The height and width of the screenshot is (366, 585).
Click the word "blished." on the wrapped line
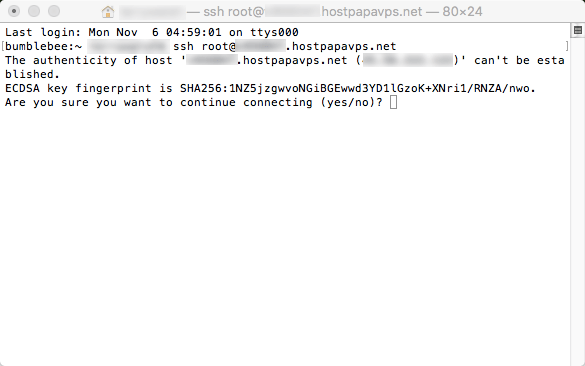click(32, 74)
